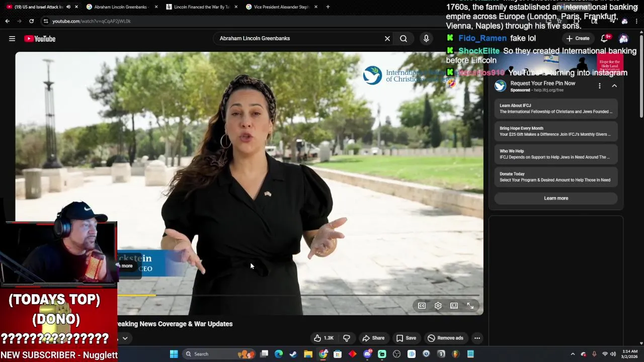
Task: Open Steam from the taskbar
Action: pyautogui.click(x=293, y=354)
